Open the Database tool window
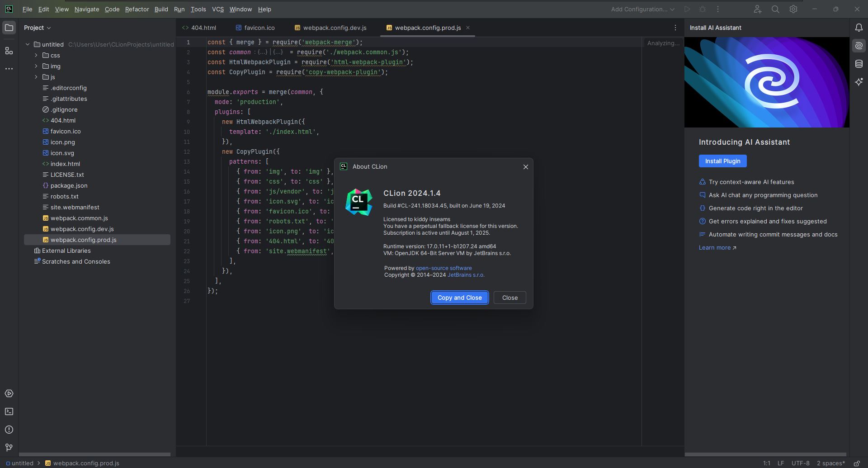This screenshot has width=868, height=468. (x=859, y=64)
